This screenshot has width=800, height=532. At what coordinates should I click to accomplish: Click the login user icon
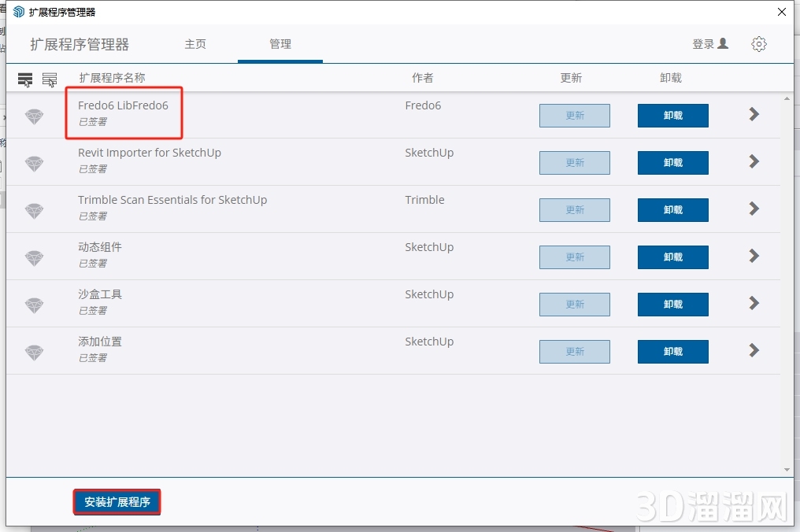pyautogui.click(x=723, y=44)
